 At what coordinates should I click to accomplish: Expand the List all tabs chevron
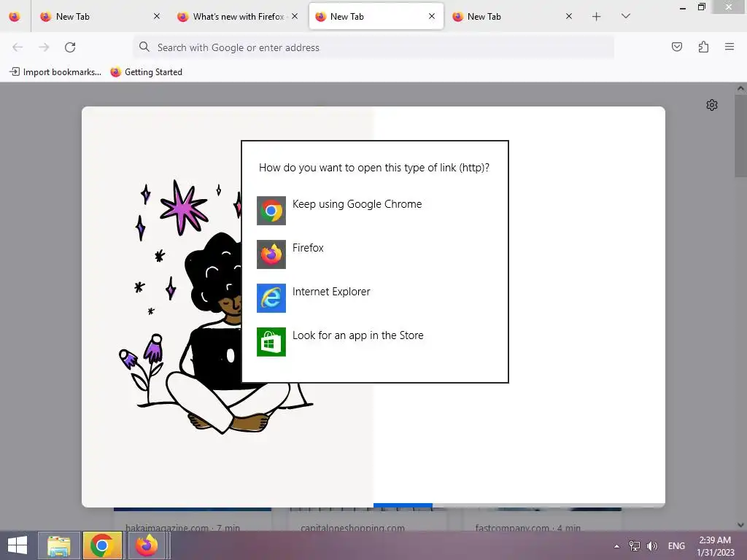(x=626, y=16)
